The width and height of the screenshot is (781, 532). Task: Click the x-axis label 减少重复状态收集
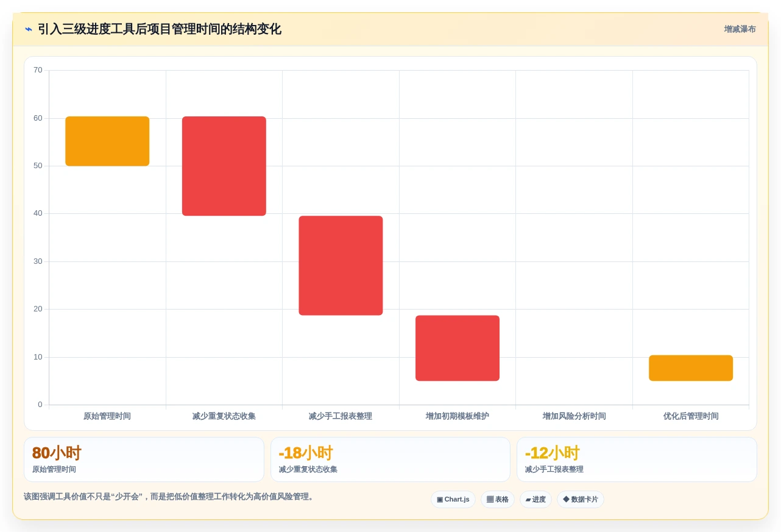(224, 416)
